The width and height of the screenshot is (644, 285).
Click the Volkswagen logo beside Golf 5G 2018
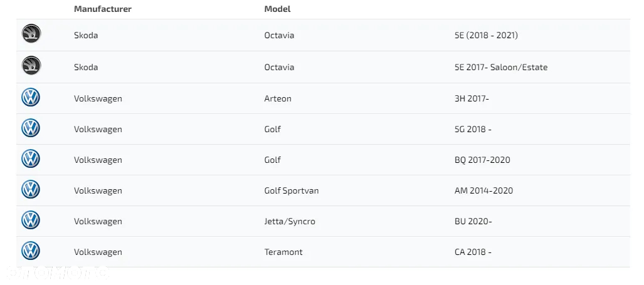[31, 128]
